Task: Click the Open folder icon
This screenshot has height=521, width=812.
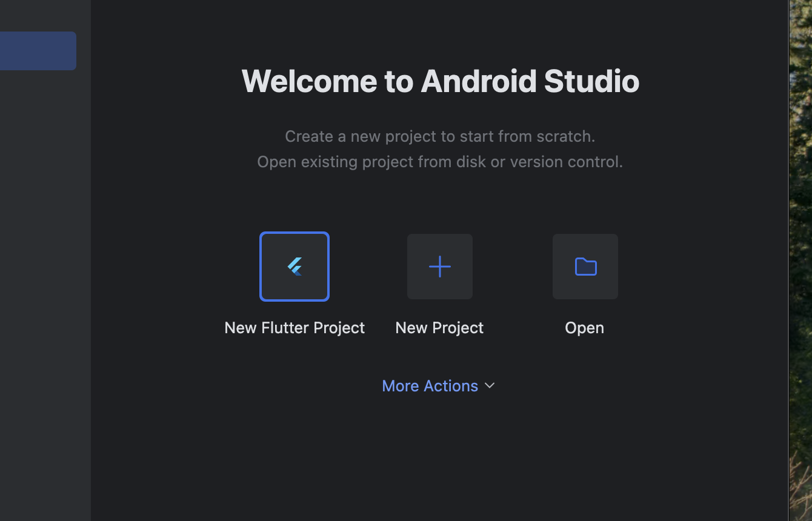Action: pyautogui.click(x=585, y=267)
